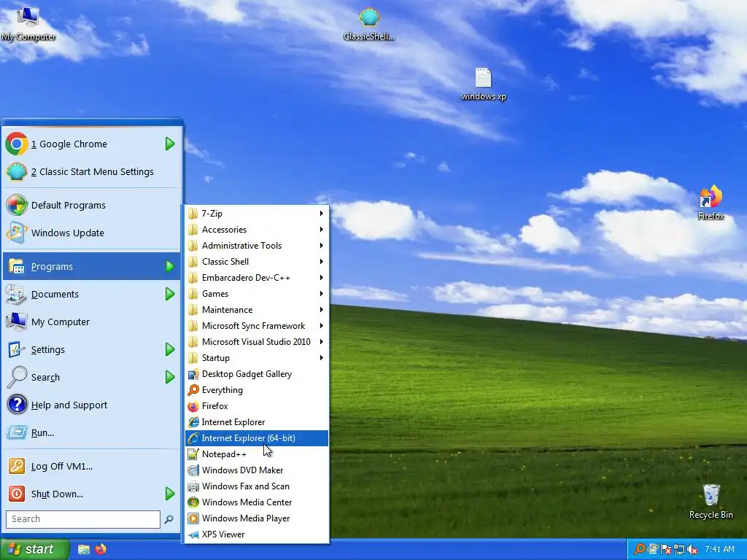Select Firefox desktop shortcut
The width and height of the screenshot is (747, 560).
pyautogui.click(x=711, y=203)
